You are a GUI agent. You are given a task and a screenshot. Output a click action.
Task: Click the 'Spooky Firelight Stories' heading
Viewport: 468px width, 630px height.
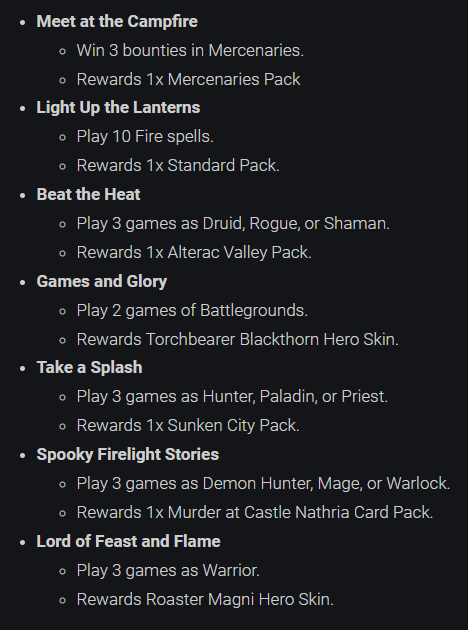(x=128, y=454)
